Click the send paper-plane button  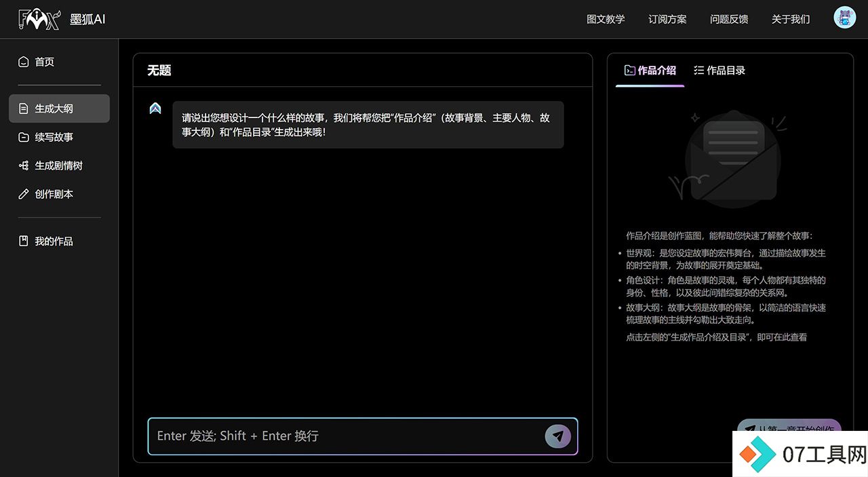[x=557, y=436]
